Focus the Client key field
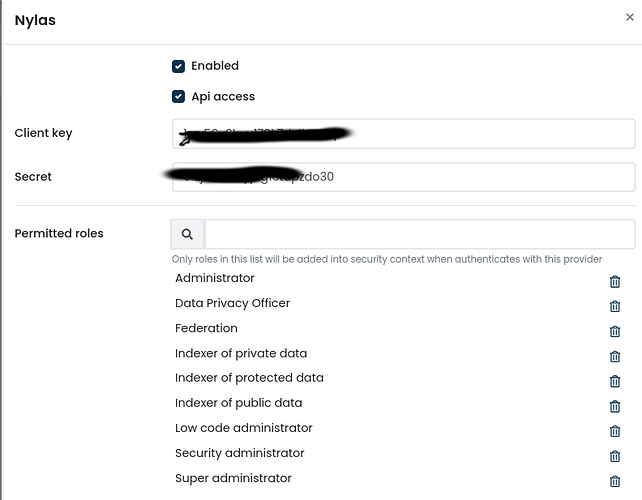The image size is (642, 500). [403, 134]
